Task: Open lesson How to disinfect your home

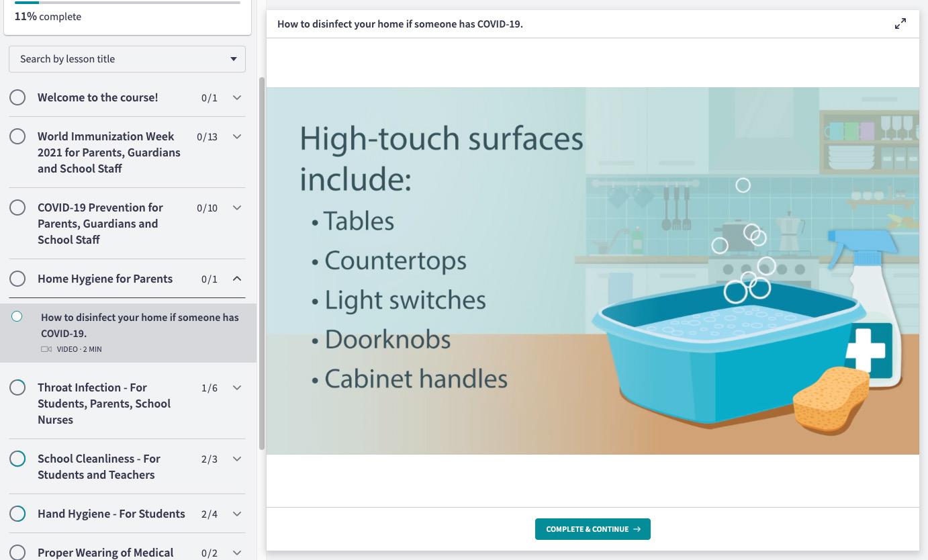Action: pyautogui.click(x=140, y=325)
